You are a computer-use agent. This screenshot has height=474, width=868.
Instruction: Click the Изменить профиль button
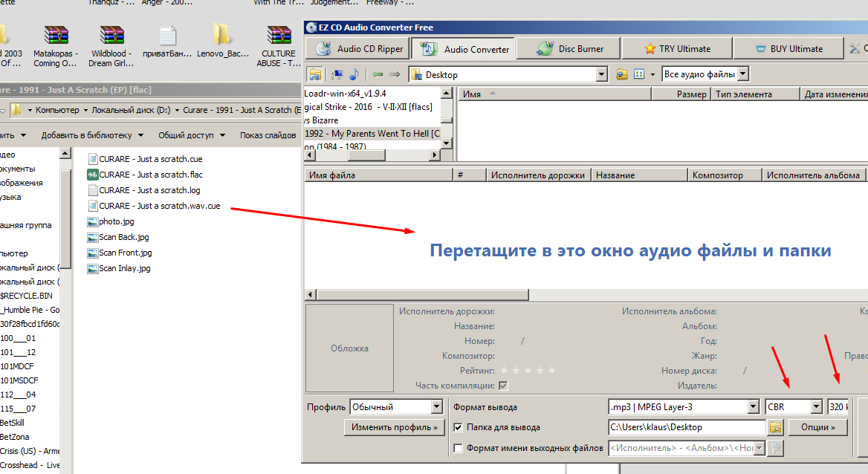(394, 427)
